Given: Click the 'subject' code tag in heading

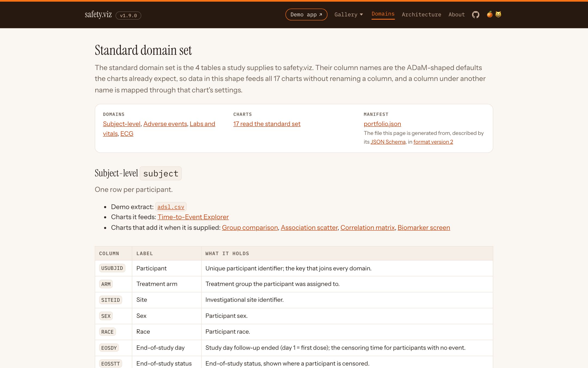Looking at the screenshot, I should click(161, 173).
